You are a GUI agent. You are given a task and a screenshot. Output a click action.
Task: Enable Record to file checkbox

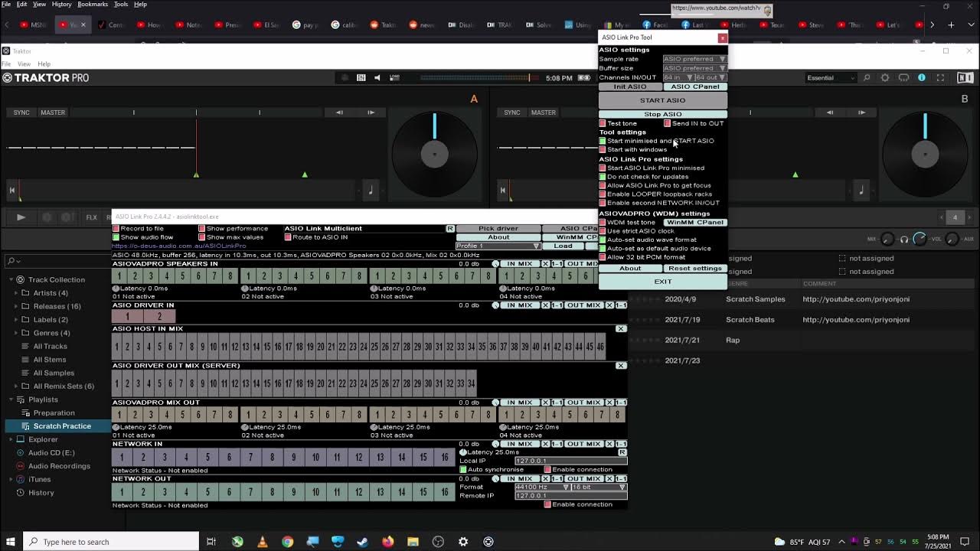point(116,228)
